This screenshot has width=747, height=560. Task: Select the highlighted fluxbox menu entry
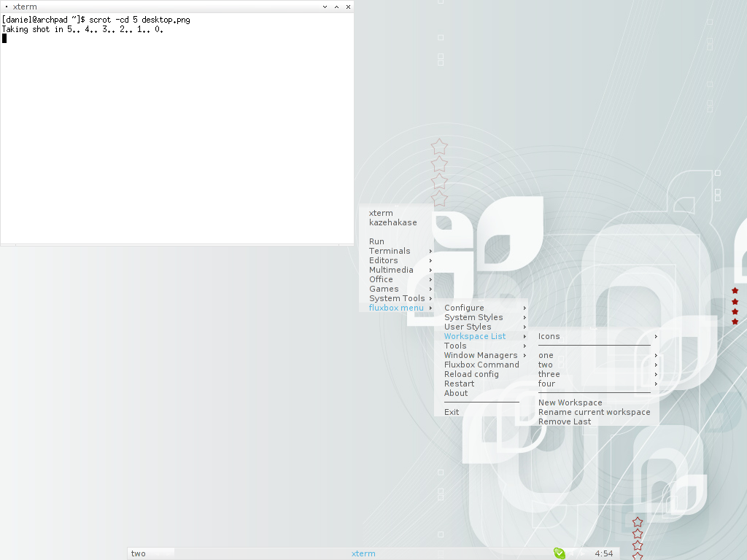tap(396, 308)
